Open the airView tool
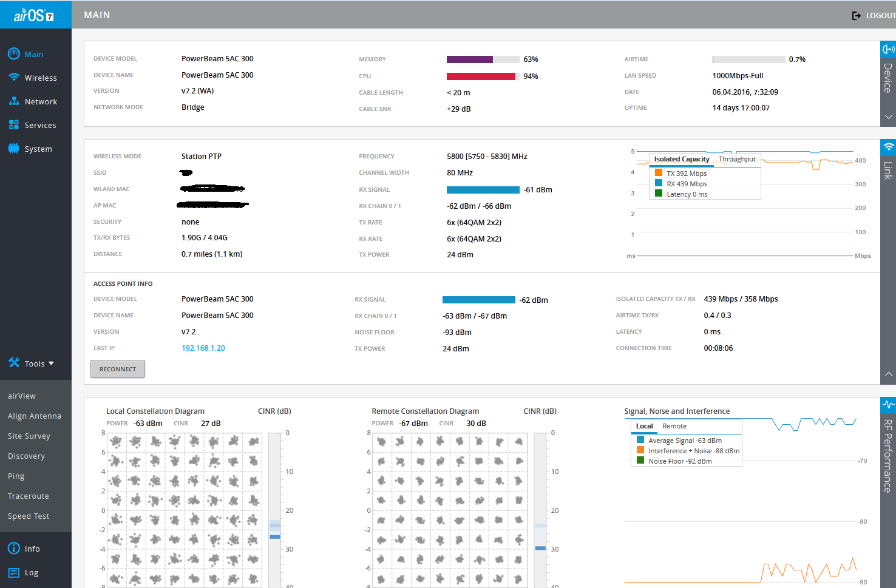Screen dimensions: 896x588 [x=22, y=396]
